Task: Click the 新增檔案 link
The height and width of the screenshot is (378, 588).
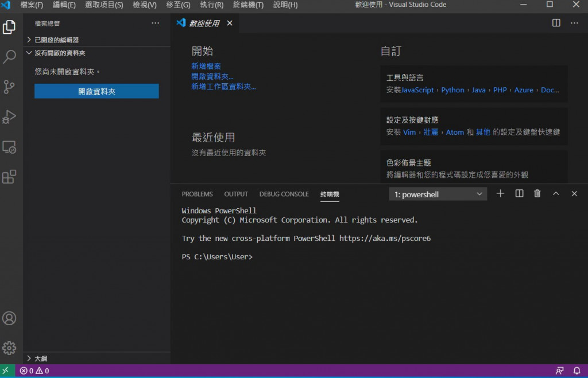Action: (206, 67)
